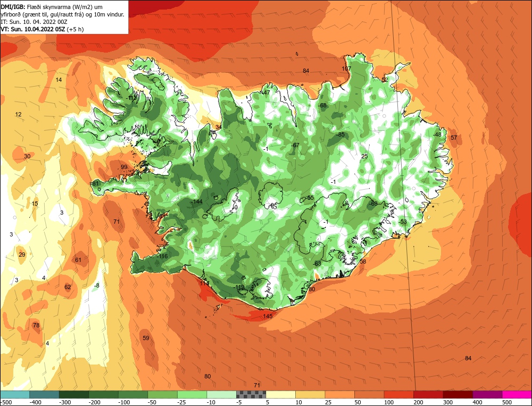Click the map value '59' in southwest ocean
This screenshot has height=406, width=532.
[x=146, y=338]
